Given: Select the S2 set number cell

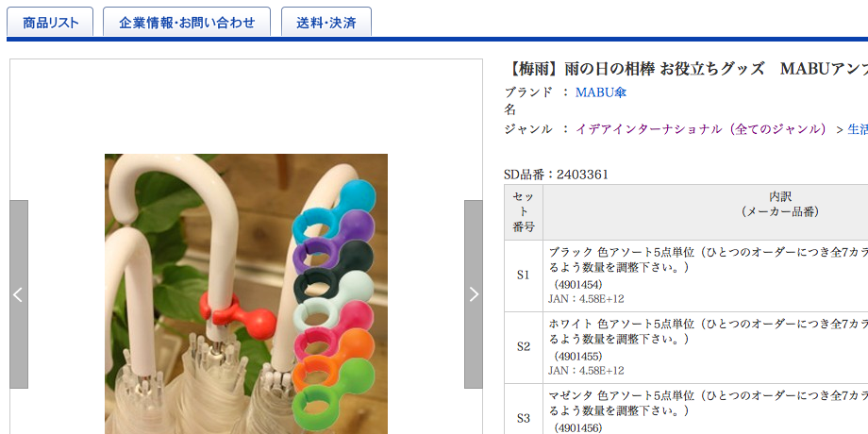Looking at the screenshot, I should coord(524,347).
